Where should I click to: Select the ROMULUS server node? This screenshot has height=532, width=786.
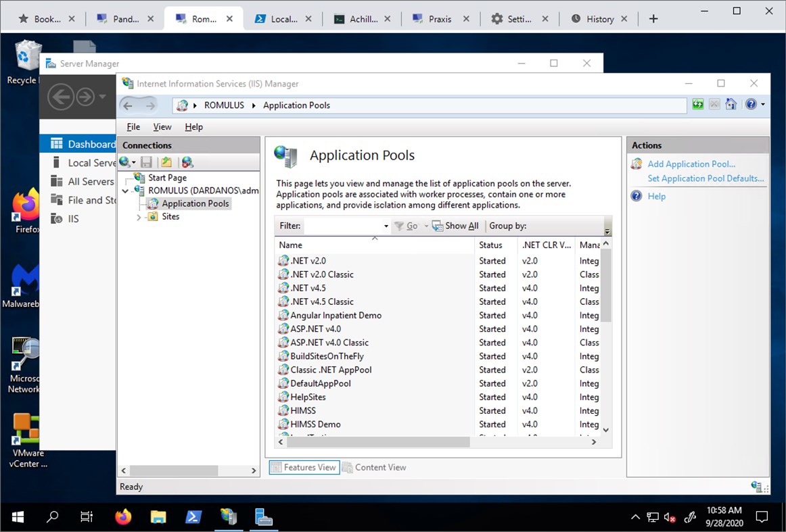pyautogui.click(x=204, y=191)
